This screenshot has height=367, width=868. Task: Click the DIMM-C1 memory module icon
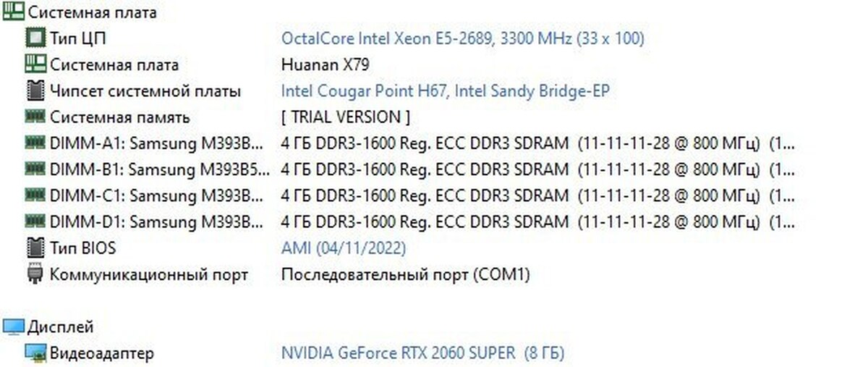tap(35, 195)
